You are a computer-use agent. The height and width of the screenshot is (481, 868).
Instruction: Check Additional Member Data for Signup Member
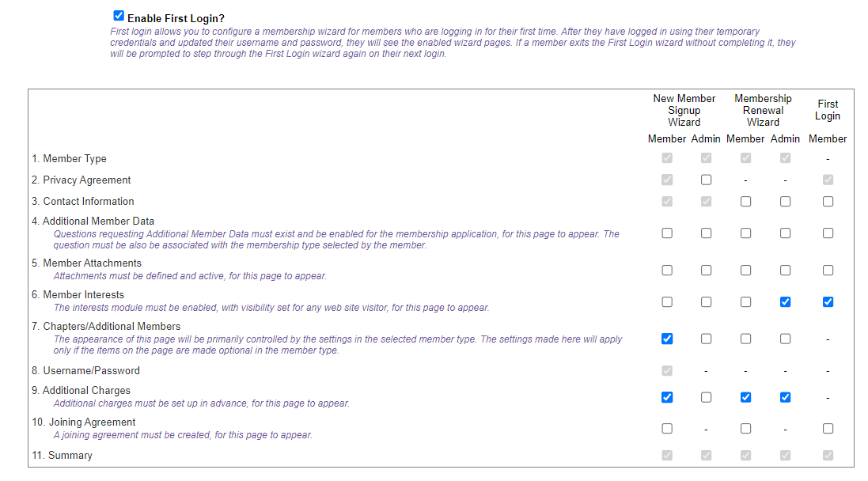point(667,233)
